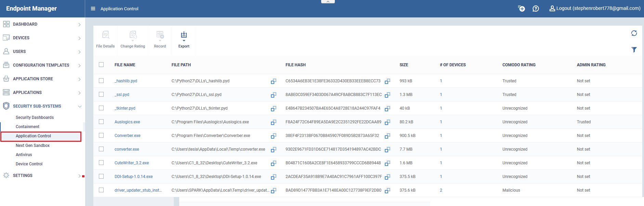Check the box for _hashlib.pyd

coord(101,81)
